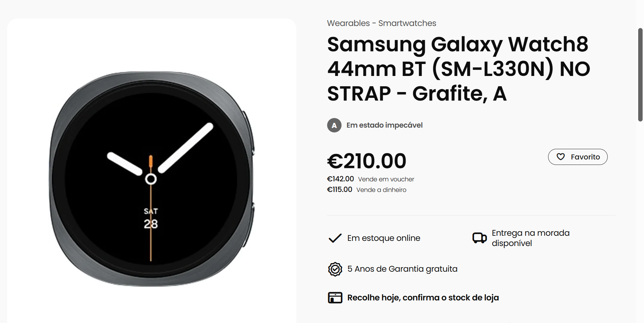Click 'Recolhe hoje, confirma o stock de loja'
This screenshot has width=644, height=323.
pyautogui.click(x=423, y=298)
